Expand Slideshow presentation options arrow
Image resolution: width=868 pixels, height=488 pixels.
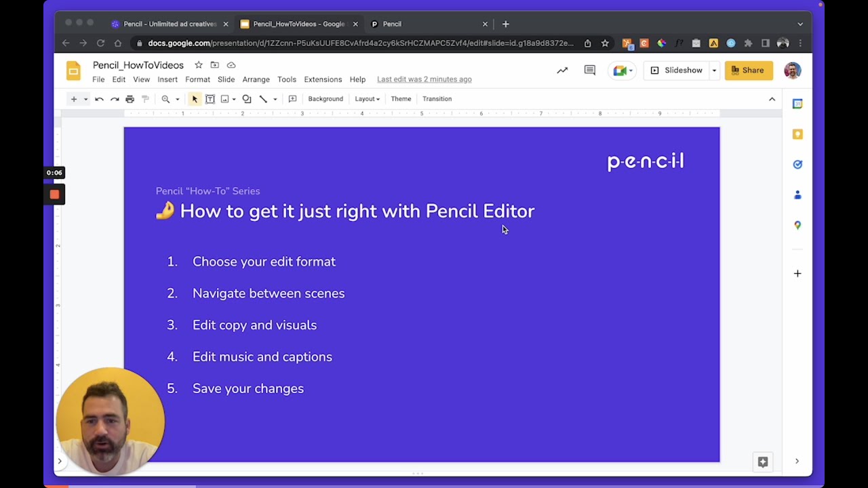click(x=714, y=70)
